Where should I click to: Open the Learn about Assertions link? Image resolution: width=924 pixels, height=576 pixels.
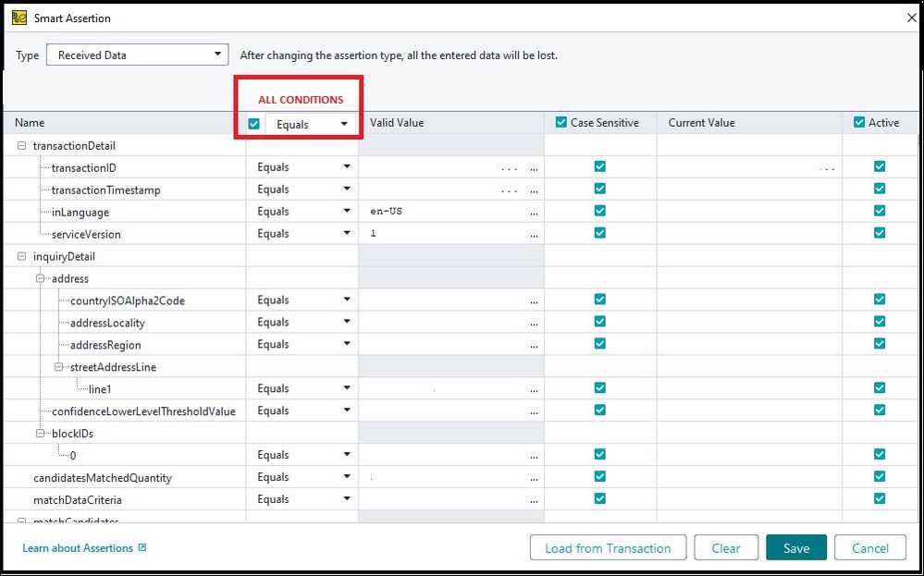(78, 548)
